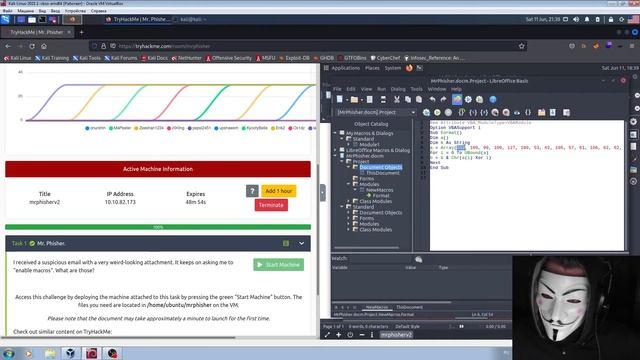Click the question mark help button
640x360 pixels.
pos(252,191)
